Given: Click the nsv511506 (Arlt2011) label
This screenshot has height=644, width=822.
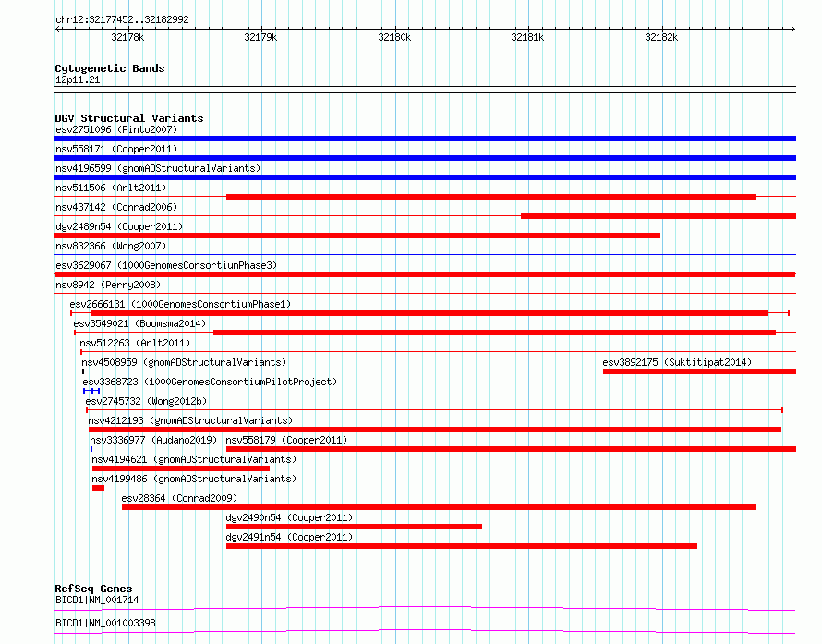Looking at the screenshot, I should [x=111, y=188].
